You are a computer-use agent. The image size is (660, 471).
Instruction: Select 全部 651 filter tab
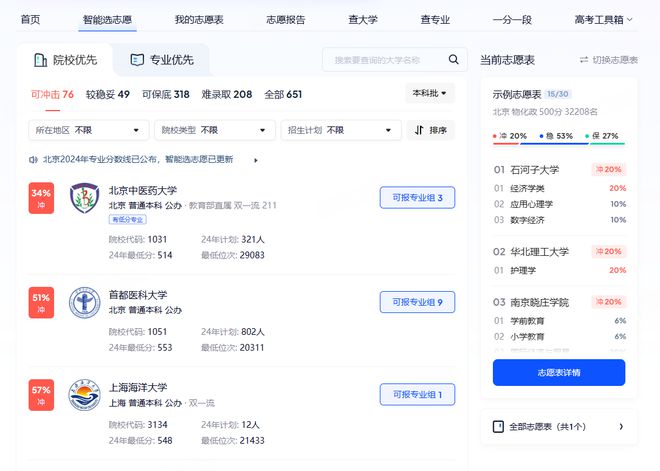(283, 94)
